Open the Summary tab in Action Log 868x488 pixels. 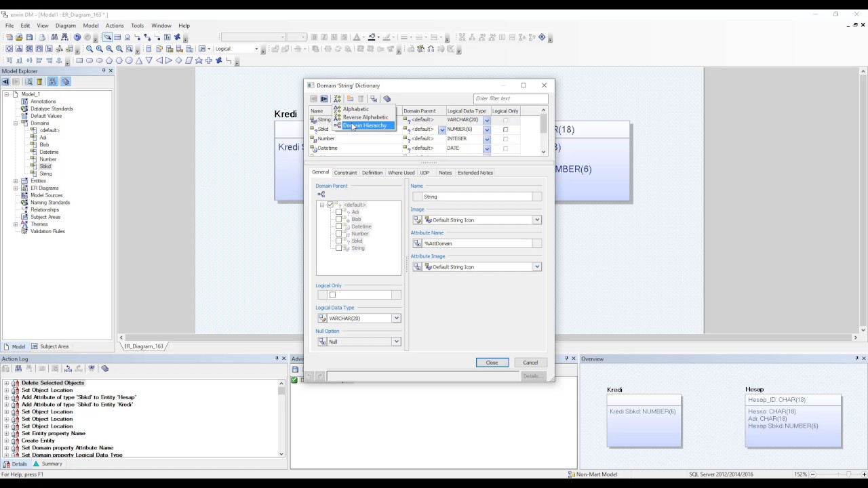tap(47, 464)
